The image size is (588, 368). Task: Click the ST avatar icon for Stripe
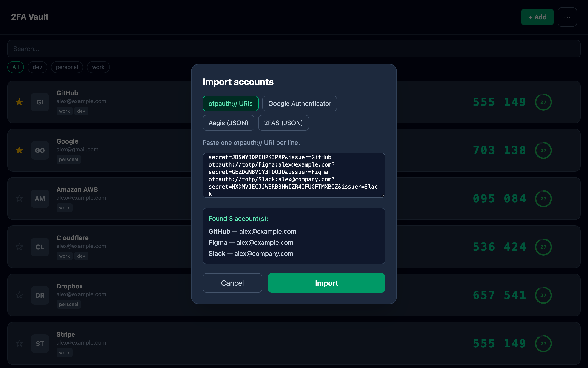click(x=40, y=343)
